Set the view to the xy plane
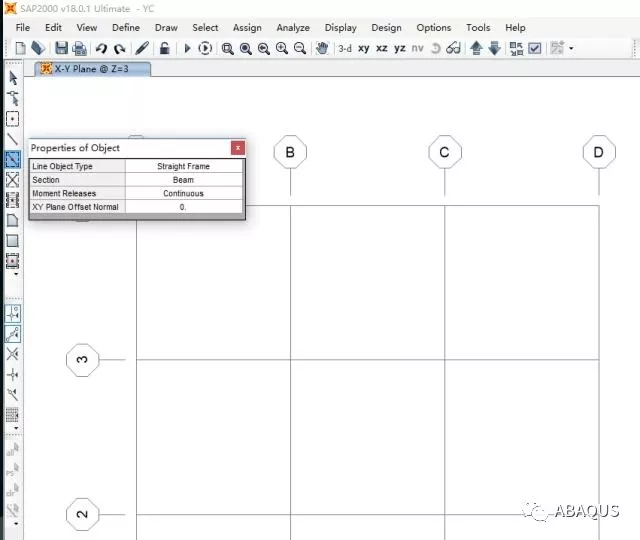Screen dimensions: 640x540 click(x=364, y=49)
